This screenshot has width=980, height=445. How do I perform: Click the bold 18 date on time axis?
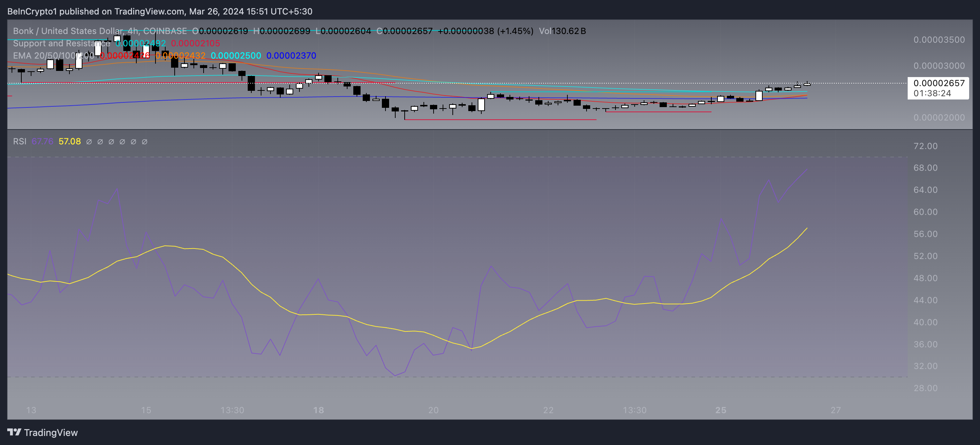coord(319,410)
